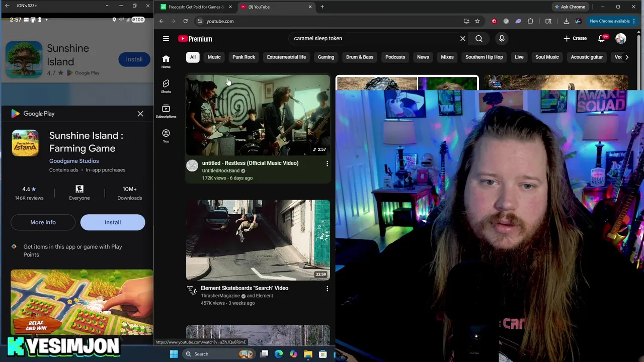
Task: Open ThrasherMagazine channel link
Action: [x=220, y=296]
